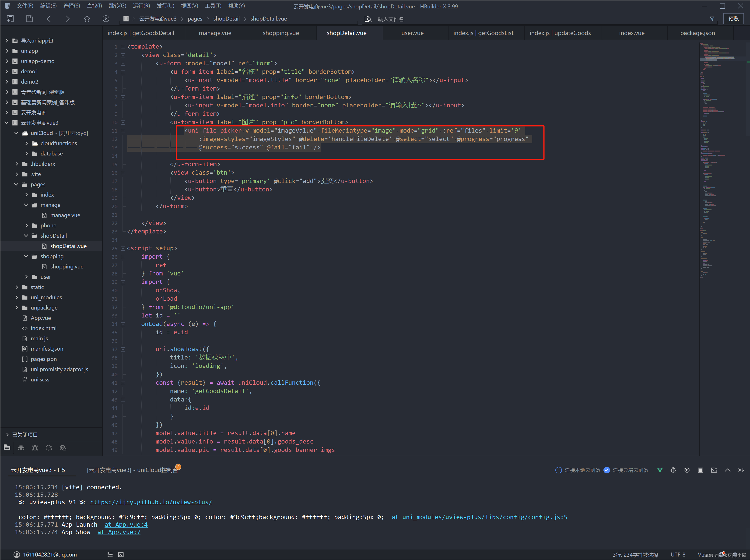Expand the uniapp-demo project
Screen dimensions: 750x560
pyautogui.click(x=7, y=61)
